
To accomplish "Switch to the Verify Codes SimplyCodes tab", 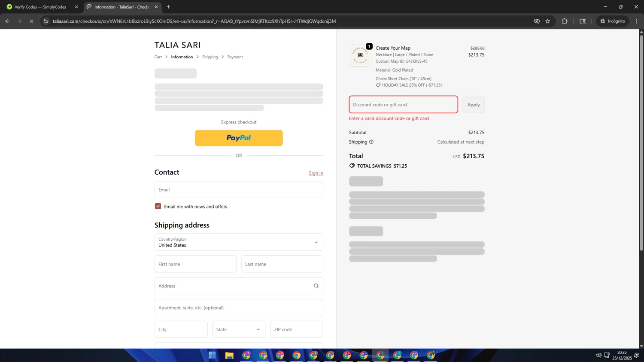I will pyautogui.click(x=40, y=7).
